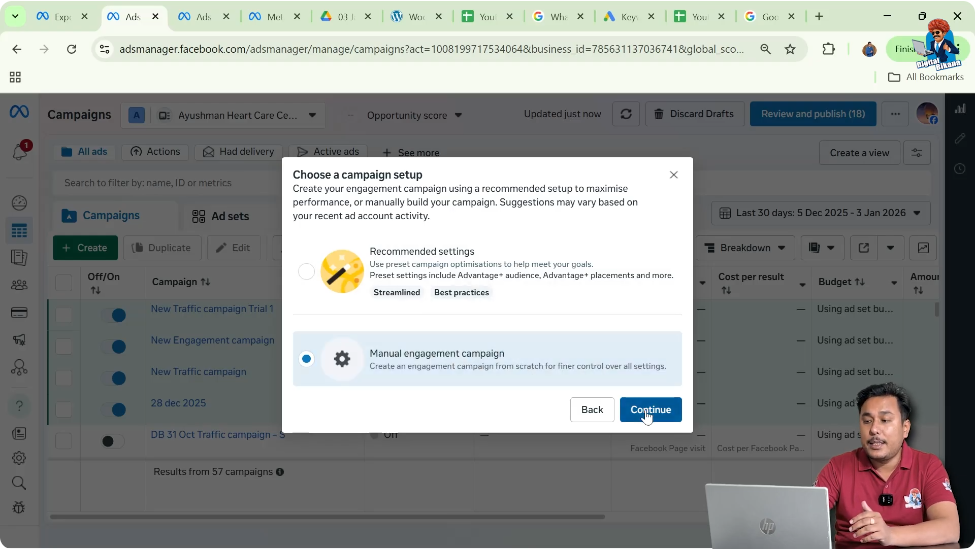Click Continue in campaign setup dialog
The width and height of the screenshot is (976, 550).
tap(650, 409)
